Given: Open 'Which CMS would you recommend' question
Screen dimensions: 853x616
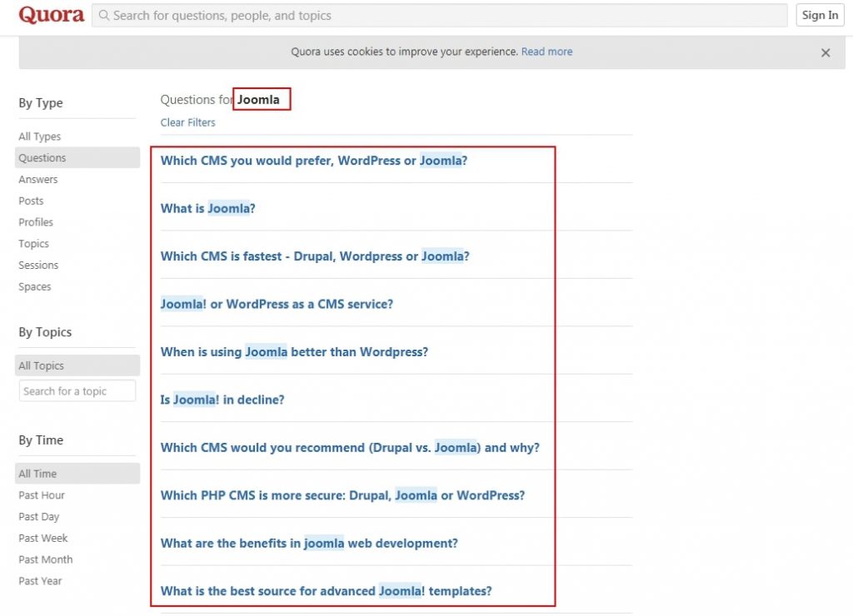Looking at the screenshot, I should click(350, 448).
